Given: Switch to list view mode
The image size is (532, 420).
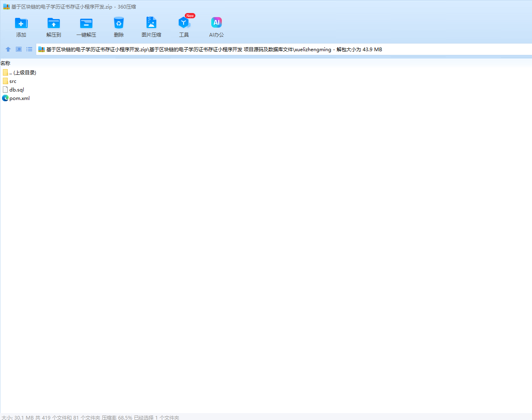Looking at the screenshot, I should point(29,49).
